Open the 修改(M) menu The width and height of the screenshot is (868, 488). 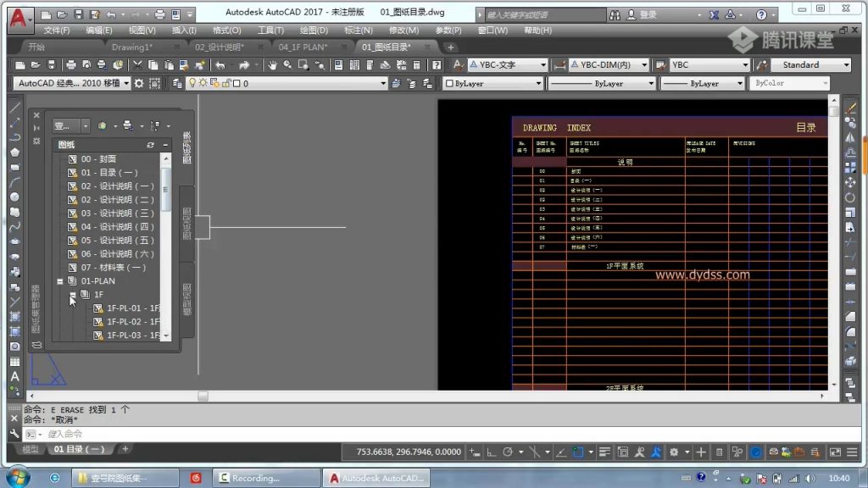(x=403, y=30)
